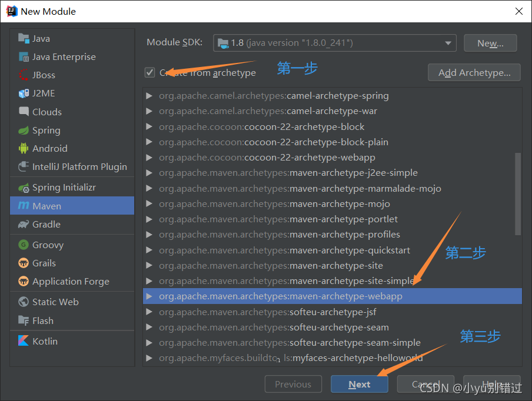Viewport: 532px width, 401px height.
Task: Select Maven module type
Action: tap(72, 206)
